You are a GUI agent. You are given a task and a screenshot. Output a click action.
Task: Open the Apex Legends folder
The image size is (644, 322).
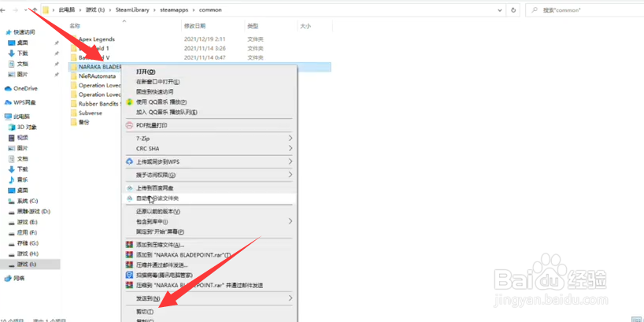point(97,39)
